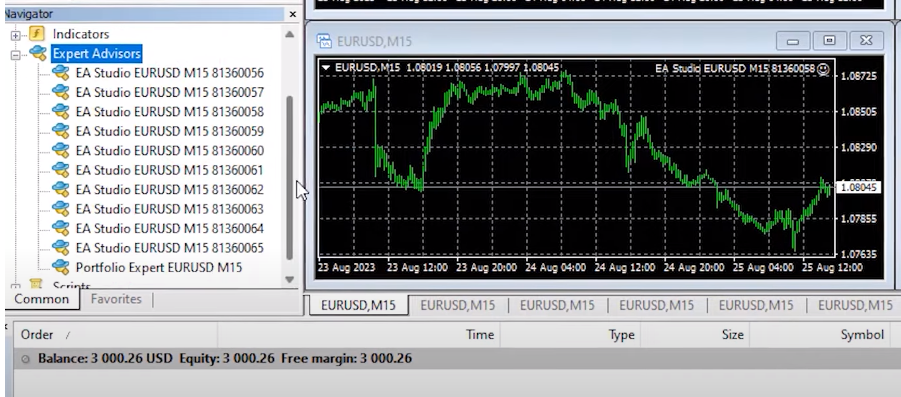
Task: Click the Expert Advisors folder icon
Action: click(x=38, y=53)
